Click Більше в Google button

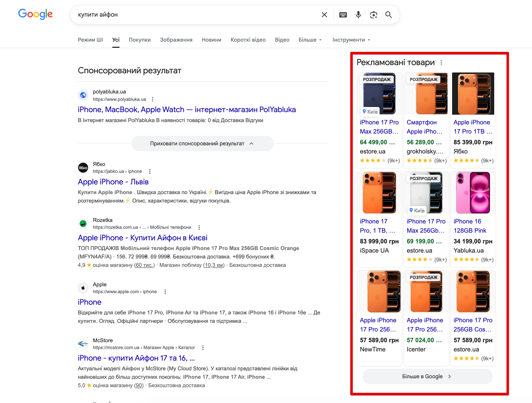pos(428,376)
